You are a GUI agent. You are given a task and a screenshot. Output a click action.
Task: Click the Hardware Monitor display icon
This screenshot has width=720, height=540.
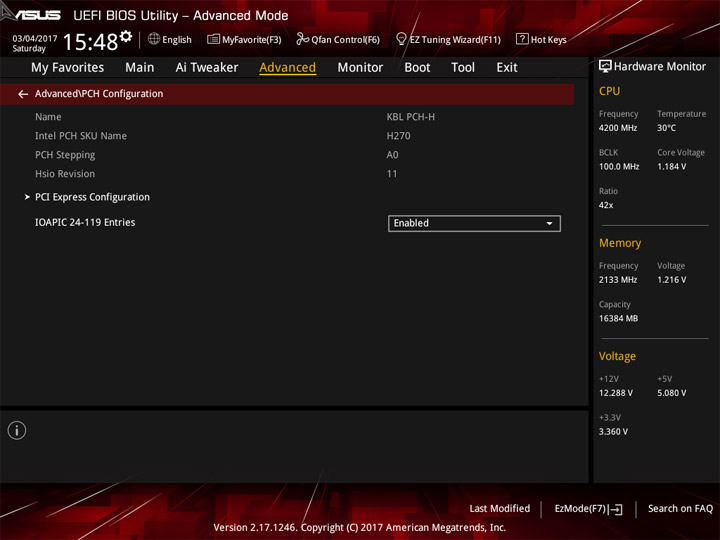(x=605, y=67)
